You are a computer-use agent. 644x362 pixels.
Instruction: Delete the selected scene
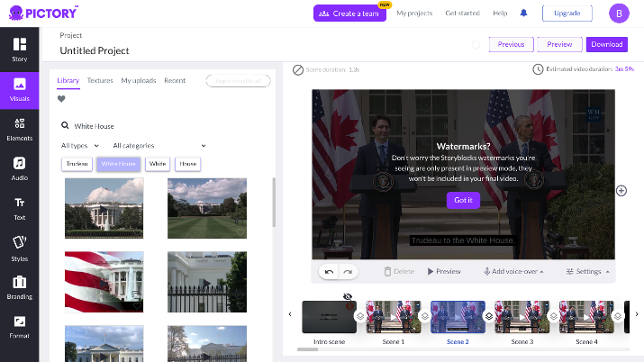tap(399, 271)
